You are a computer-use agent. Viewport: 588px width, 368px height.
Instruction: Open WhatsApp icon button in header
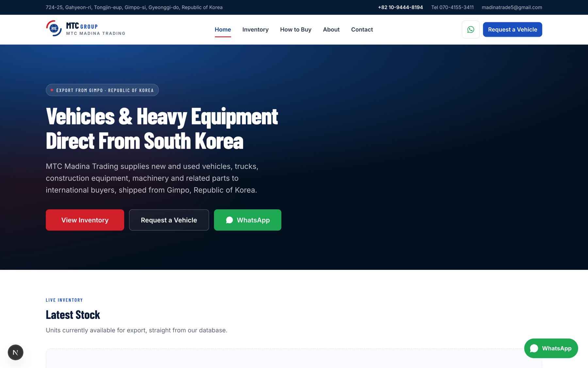point(470,29)
